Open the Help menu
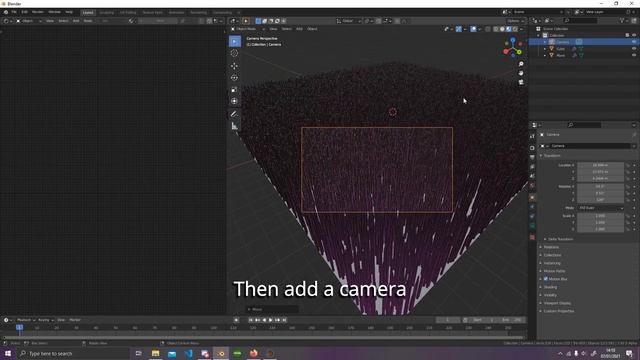The image size is (640, 360). coord(69,12)
